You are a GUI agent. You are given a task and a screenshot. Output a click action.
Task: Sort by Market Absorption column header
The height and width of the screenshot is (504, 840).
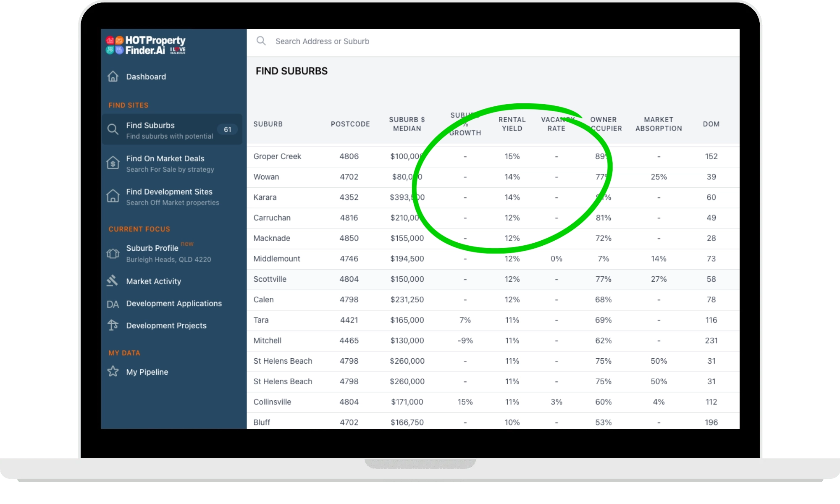tap(658, 124)
